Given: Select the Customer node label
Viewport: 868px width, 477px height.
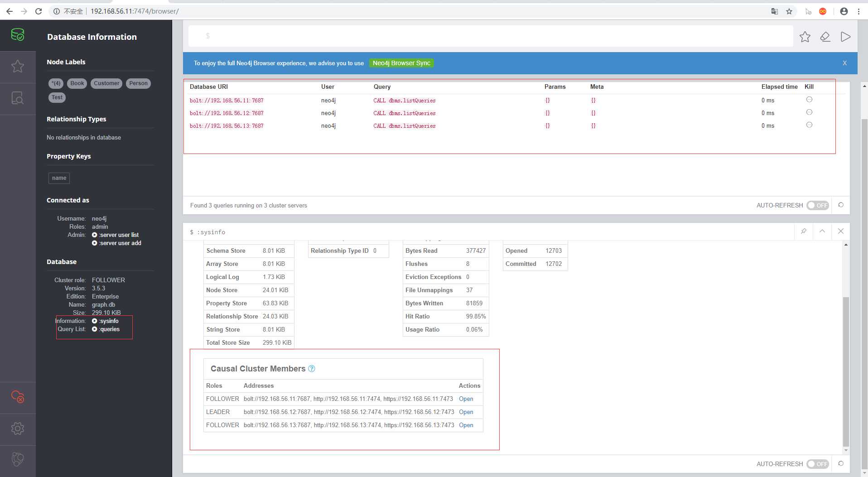Looking at the screenshot, I should 106,83.
